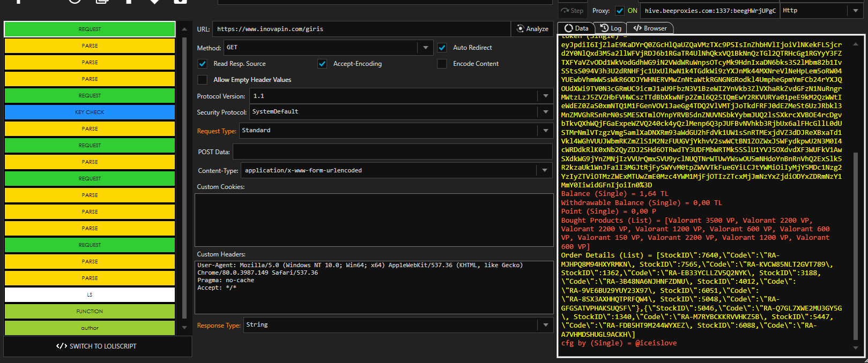Image resolution: width=868 pixels, height=363 pixels.
Task: Select the FUNCTION block in the stack
Action: point(90,312)
